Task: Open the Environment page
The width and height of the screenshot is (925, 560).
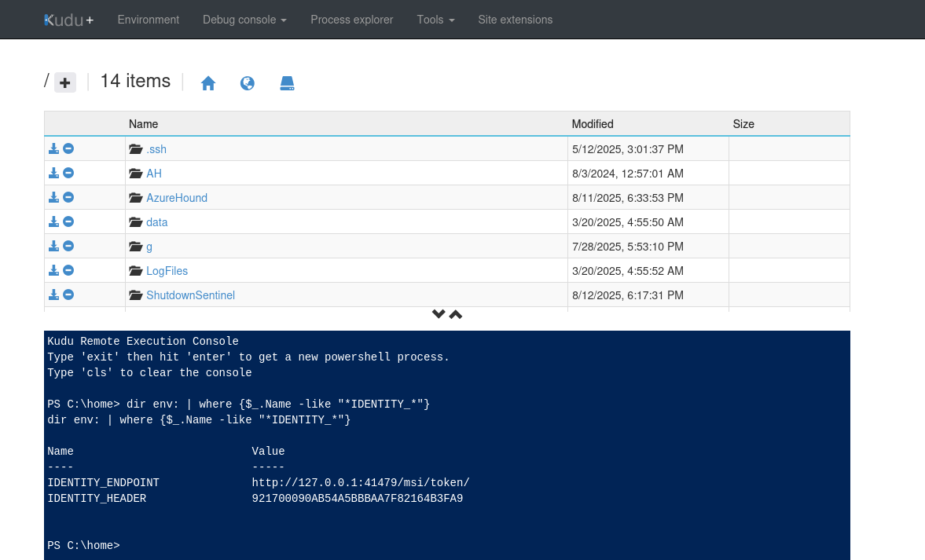Action: point(148,20)
